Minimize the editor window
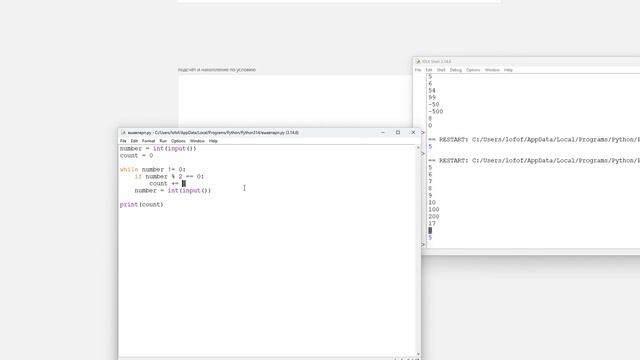Image resolution: width=640 pixels, height=360 pixels. [382, 132]
